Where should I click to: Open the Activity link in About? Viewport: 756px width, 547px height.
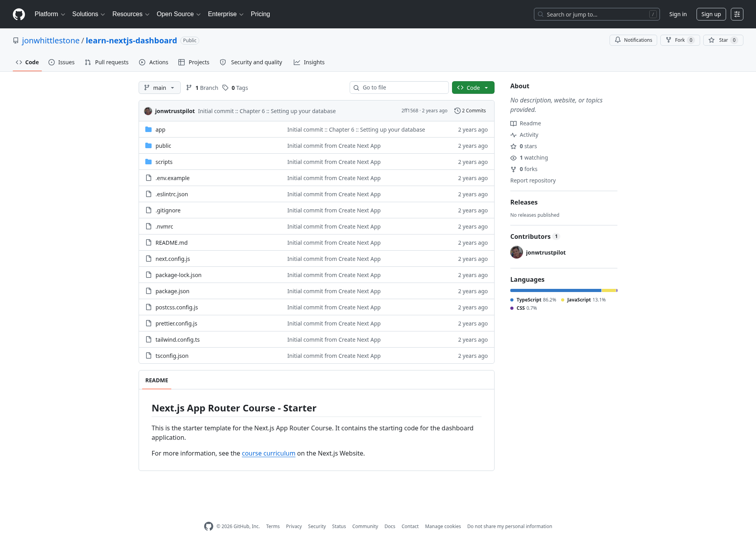[524, 135]
